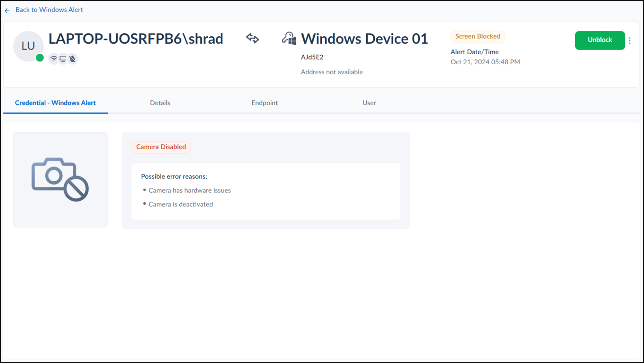Switch to the Details tab
644x363 pixels.
tap(160, 103)
